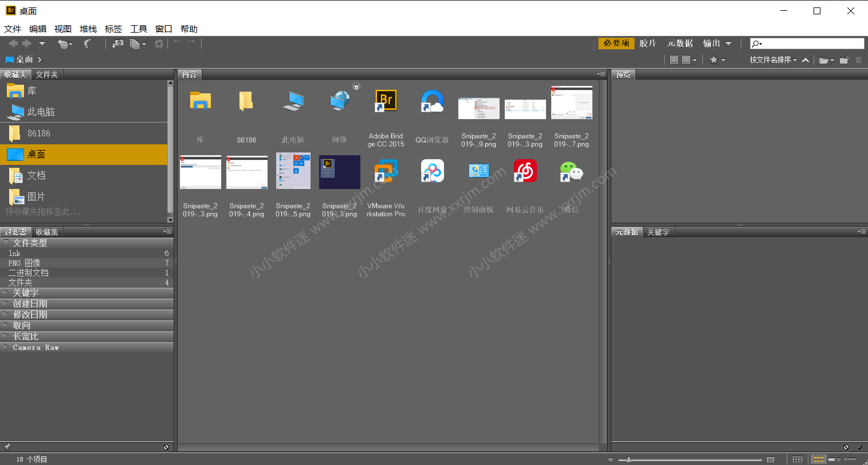This screenshot has height=465, width=868.
Task: Click the Go forward arrow
Action: pyautogui.click(x=27, y=44)
